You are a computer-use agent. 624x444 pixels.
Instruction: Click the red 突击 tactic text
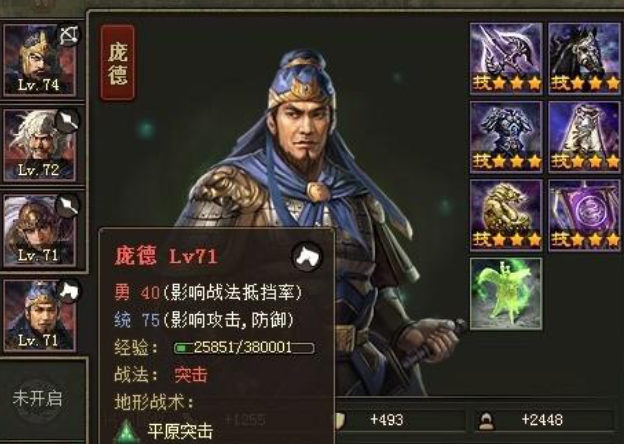(x=191, y=375)
